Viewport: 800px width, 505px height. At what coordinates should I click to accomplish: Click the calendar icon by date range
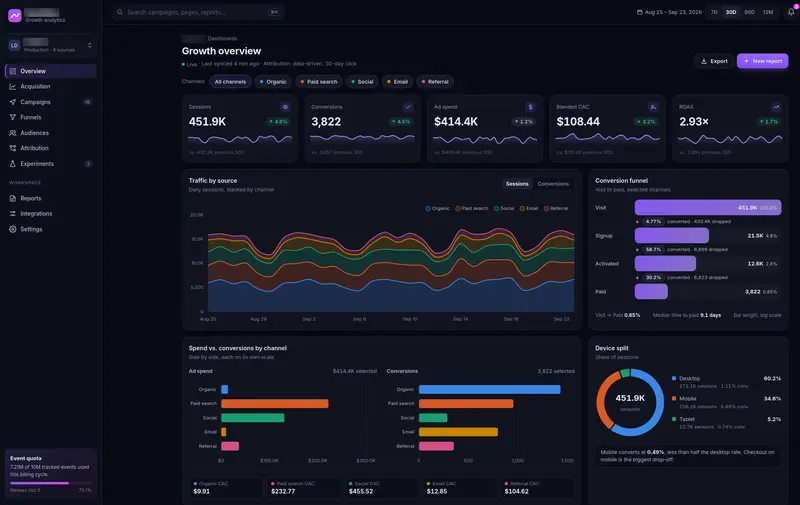(639, 12)
